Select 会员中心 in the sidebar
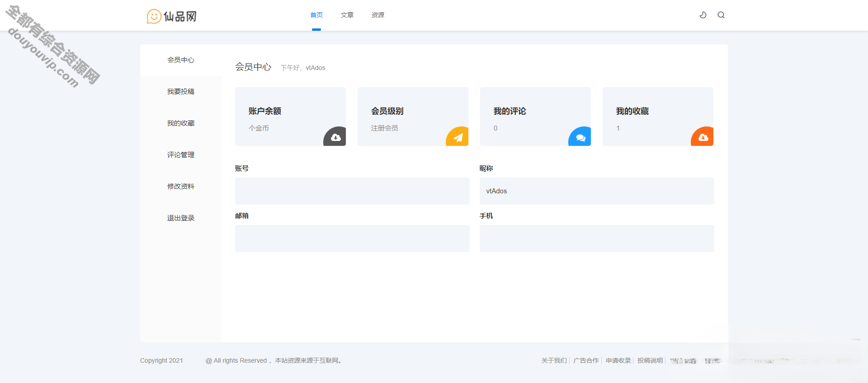Viewport: 868px width, 383px height. pyautogui.click(x=181, y=60)
